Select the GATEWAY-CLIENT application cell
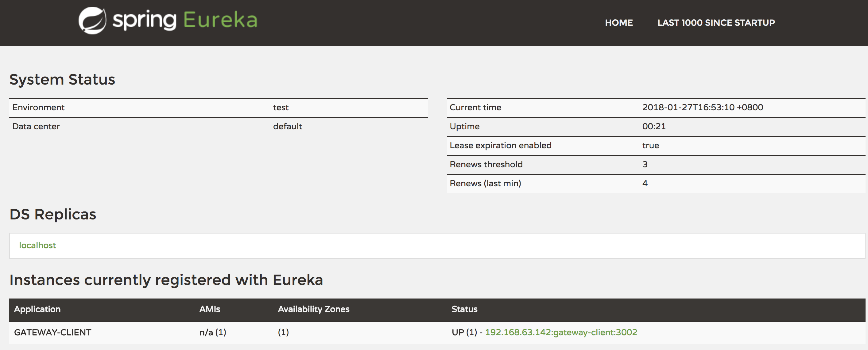Screen dimensions: 868x350 click(x=52, y=333)
